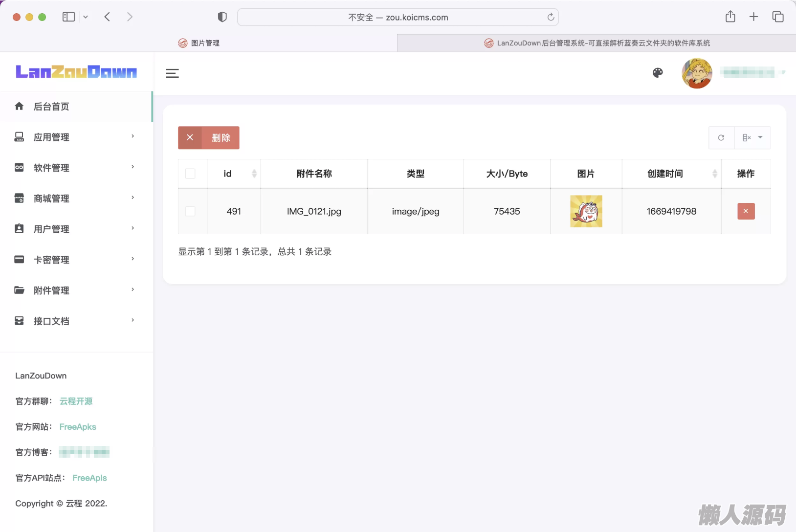Click the Safari share icon
The width and height of the screenshot is (796, 532).
click(x=730, y=17)
